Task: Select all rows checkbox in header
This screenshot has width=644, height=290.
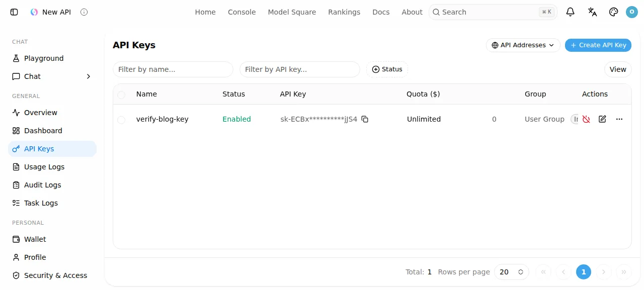Action: (121, 94)
